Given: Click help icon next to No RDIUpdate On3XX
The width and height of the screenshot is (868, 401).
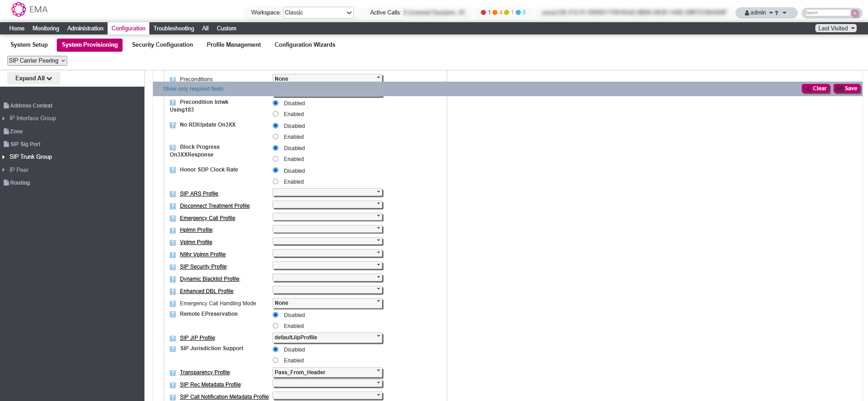Looking at the screenshot, I should click(x=173, y=125).
